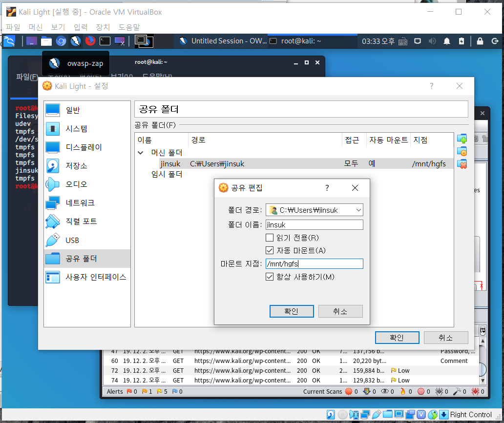Open terminal launcher in the Kali panel
The height and width of the screenshot is (423, 504).
(105, 41)
